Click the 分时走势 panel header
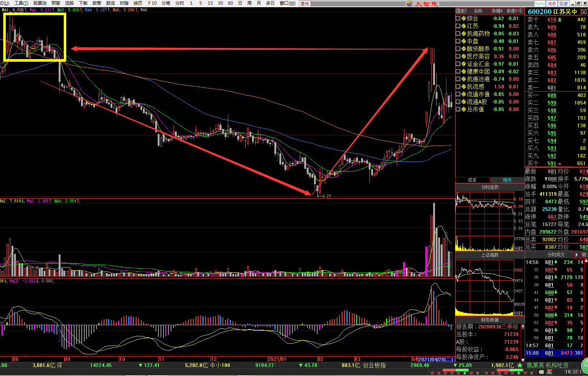Screen dimensions: 588x376 (490, 187)
